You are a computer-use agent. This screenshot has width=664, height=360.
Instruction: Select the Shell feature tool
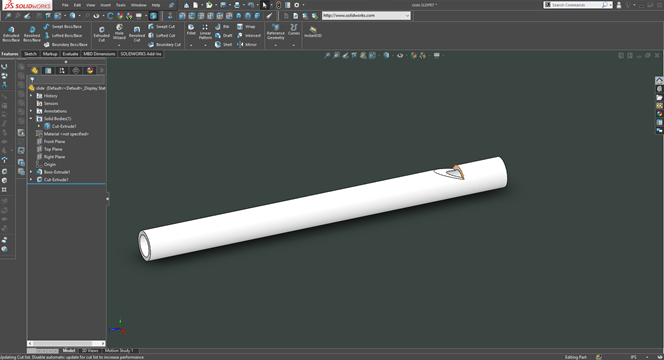224,44
